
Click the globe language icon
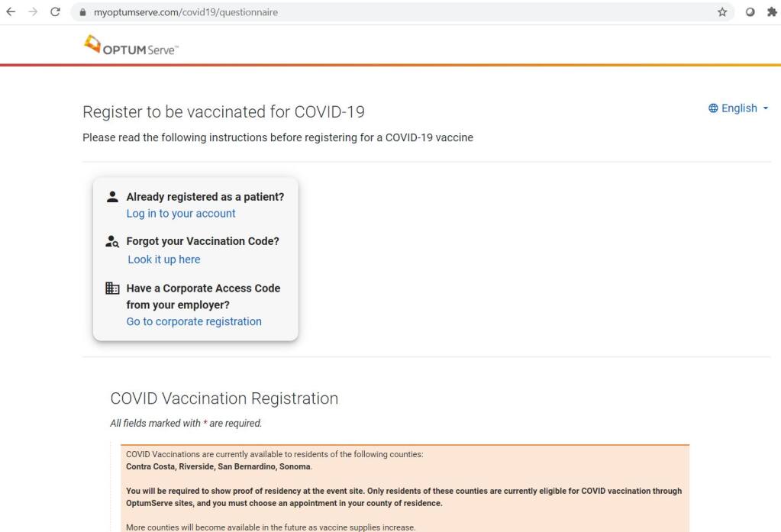pyautogui.click(x=713, y=108)
